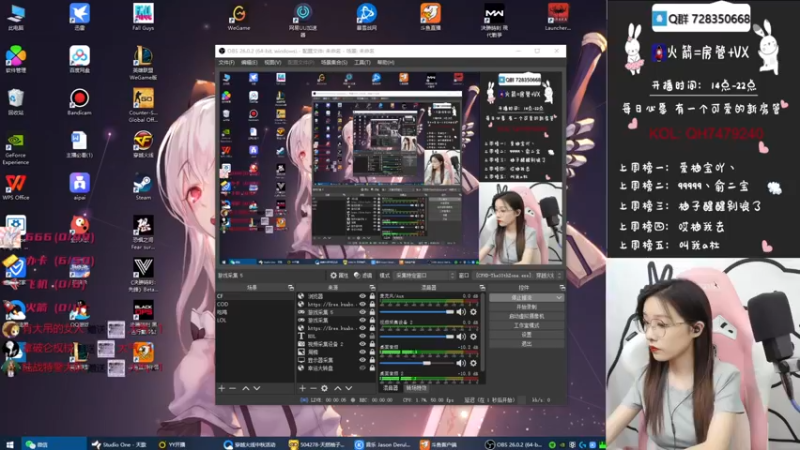Pop out the 混音器 dock panel
Image resolution: width=800 pixels, height=450 pixels.
(x=482, y=288)
